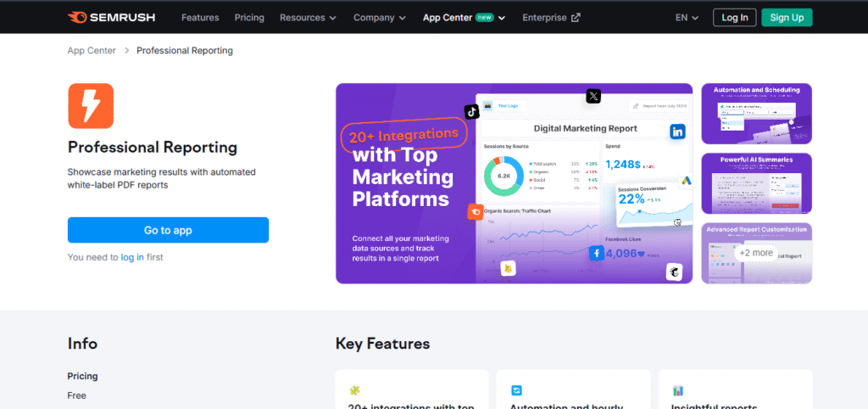Open the EN language selector

pos(687,17)
